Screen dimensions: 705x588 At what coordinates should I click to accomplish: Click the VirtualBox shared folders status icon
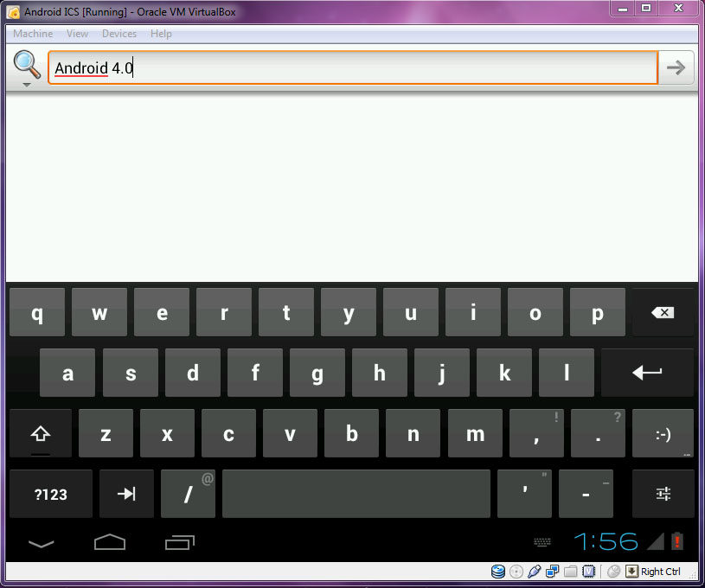pyautogui.click(x=571, y=572)
